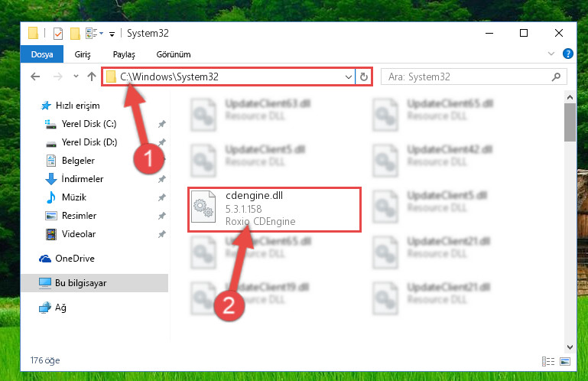Open OneDrive in the navigation pane
The image size is (588, 381).
coord(75,259)
